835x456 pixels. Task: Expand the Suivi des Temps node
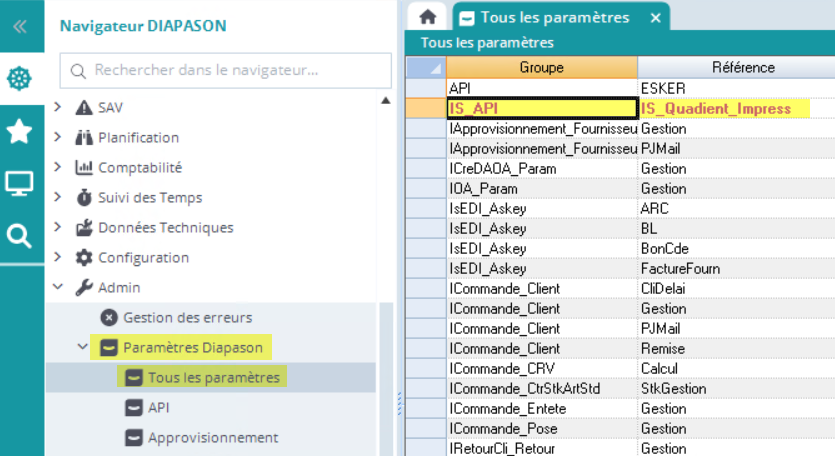(58, 197)
